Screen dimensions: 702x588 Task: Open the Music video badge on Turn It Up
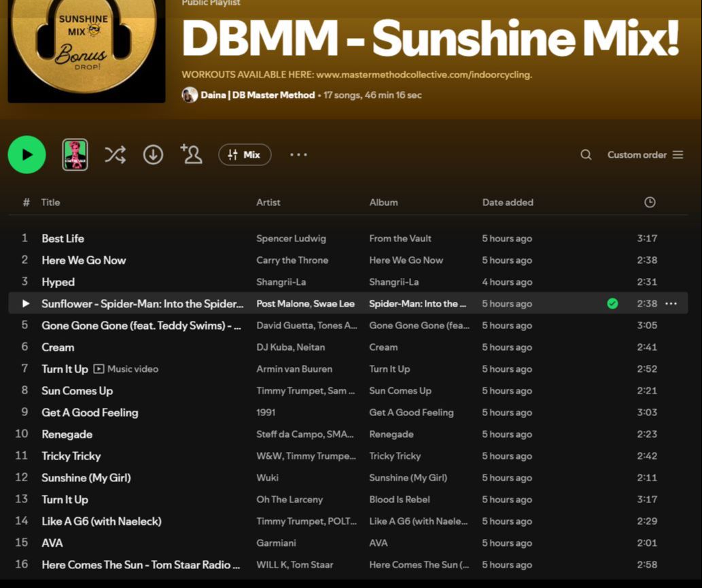[x=126, y=369]
